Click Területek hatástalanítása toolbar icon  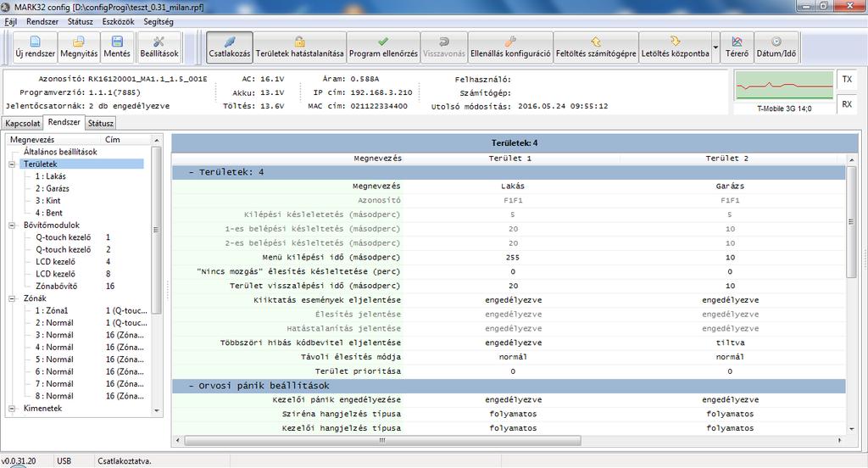[x=299, y=47]
